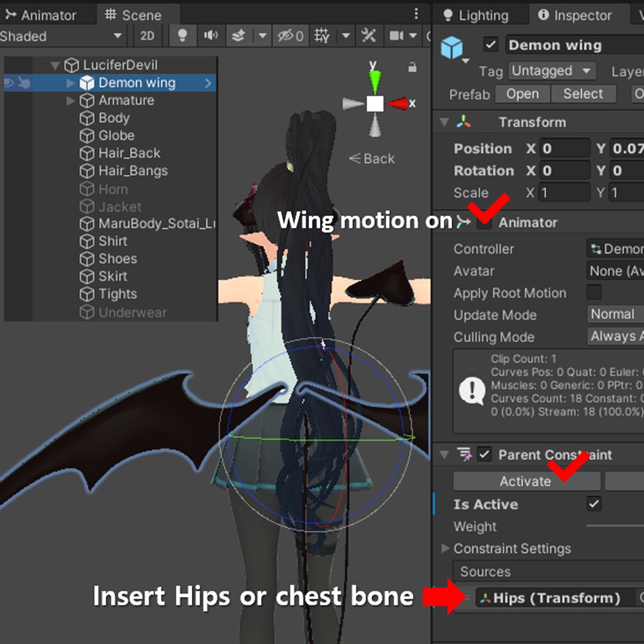Select MaruBody_Sotai object in hierarchy

(156, 223)
